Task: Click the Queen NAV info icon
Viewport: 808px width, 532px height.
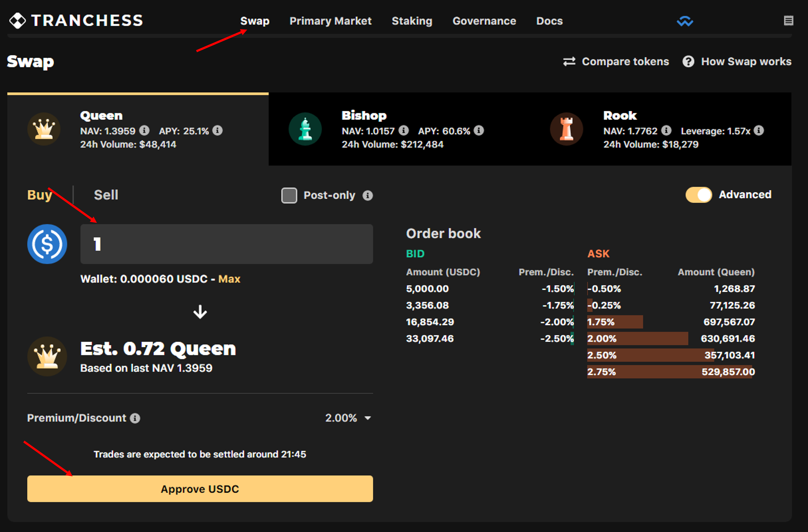Action: pos(144,130)
